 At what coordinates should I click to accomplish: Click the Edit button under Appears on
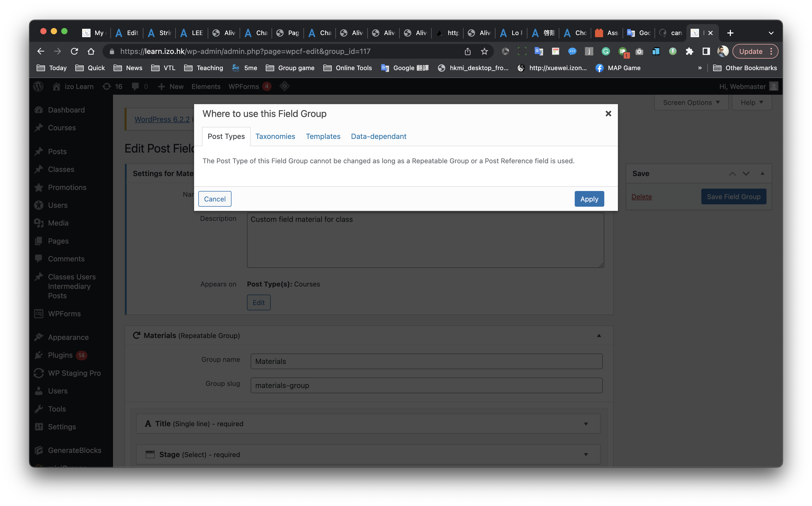point(259,302)
